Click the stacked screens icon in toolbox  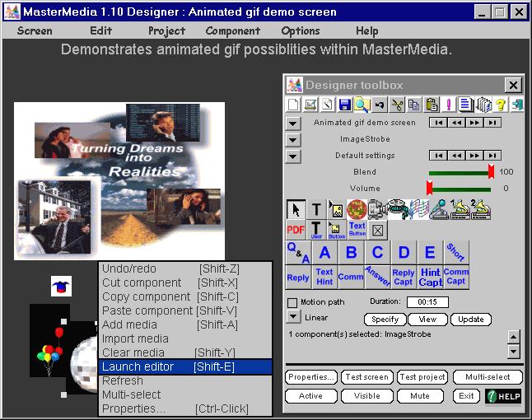coord(483,105)
